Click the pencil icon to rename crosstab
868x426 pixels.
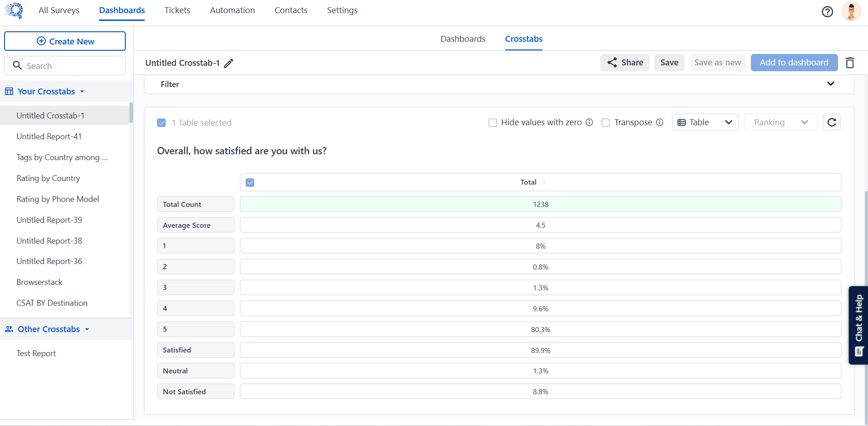coord(229,63)
